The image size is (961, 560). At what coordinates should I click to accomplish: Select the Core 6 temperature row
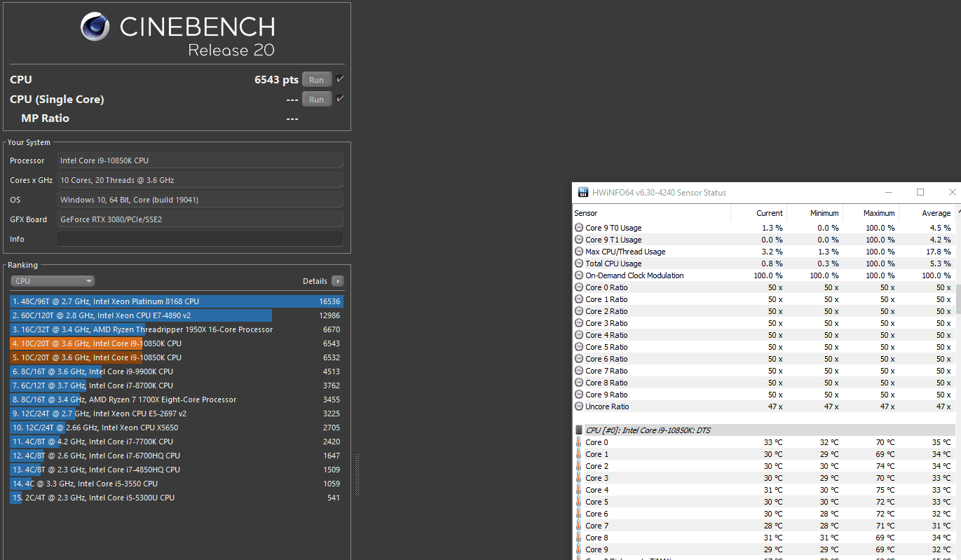pyautogui.click(x=763, y=514)
